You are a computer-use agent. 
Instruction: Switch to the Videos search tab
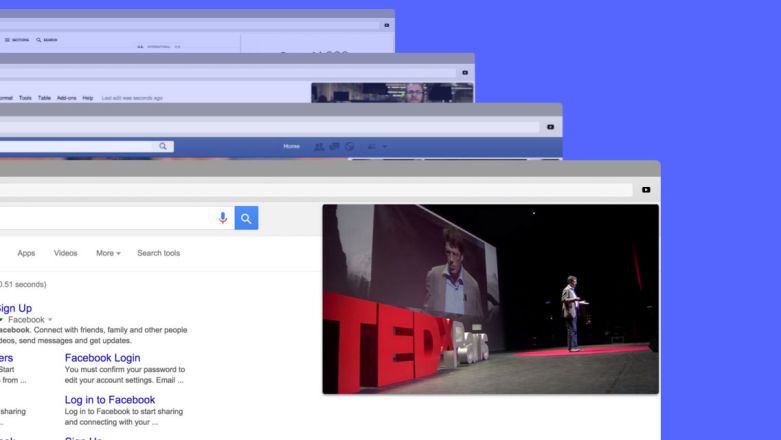pos(66,253)
